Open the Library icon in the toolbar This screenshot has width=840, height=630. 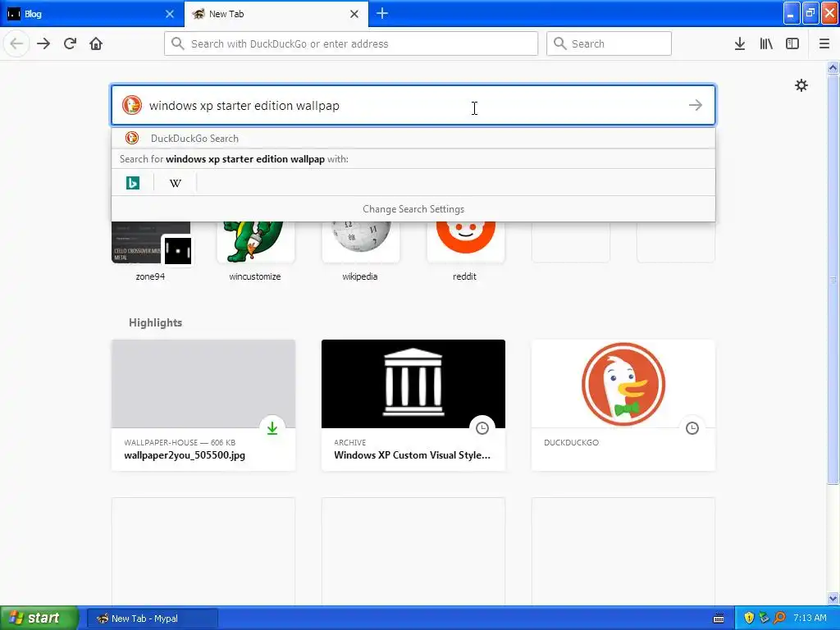point(766,43)
